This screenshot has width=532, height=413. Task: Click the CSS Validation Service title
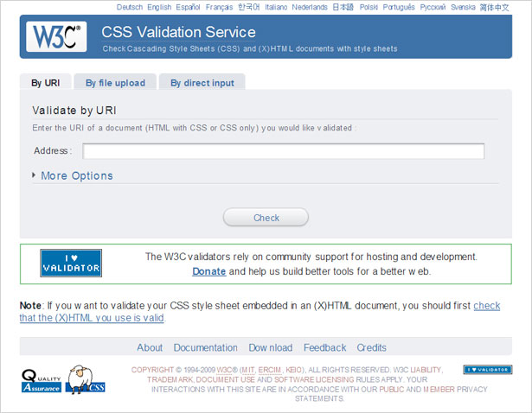[178, 32]
